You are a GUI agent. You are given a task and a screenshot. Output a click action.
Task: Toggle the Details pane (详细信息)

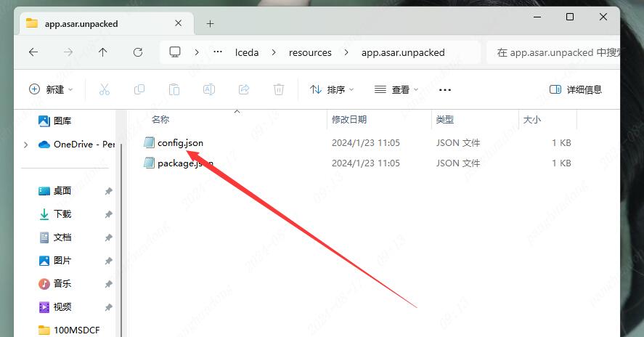(576, 89)
